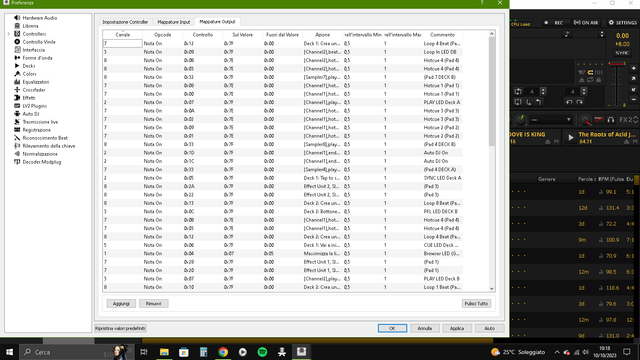
Task: Toggle headphone PFL button in Mixxx
Action: pyautogui.click(x=611, y=120)
